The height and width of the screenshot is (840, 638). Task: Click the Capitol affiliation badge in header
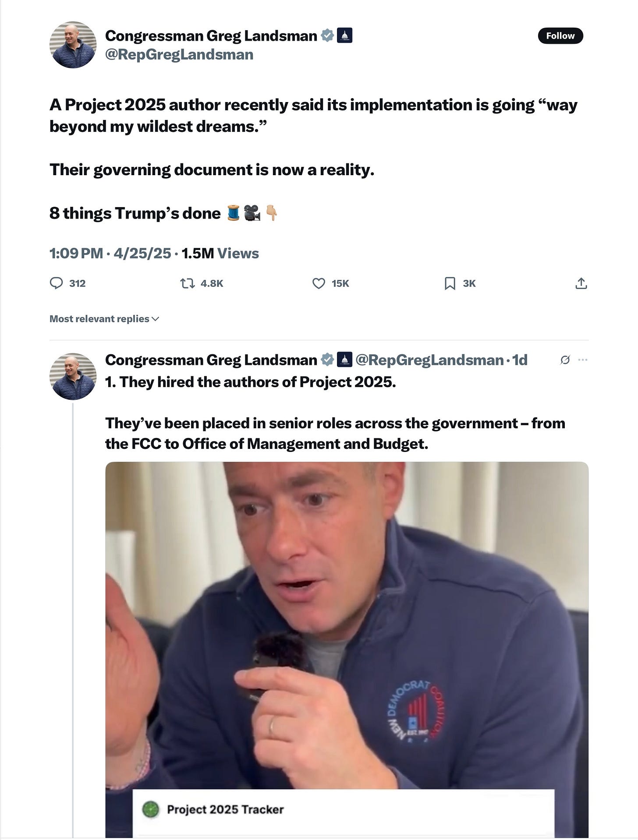(344, 35)
